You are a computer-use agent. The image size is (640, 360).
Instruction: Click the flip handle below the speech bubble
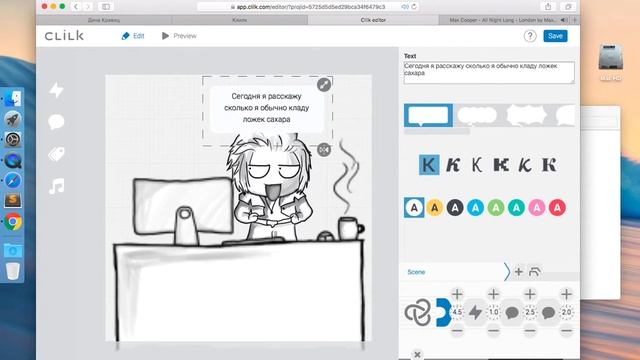point(324,150)
